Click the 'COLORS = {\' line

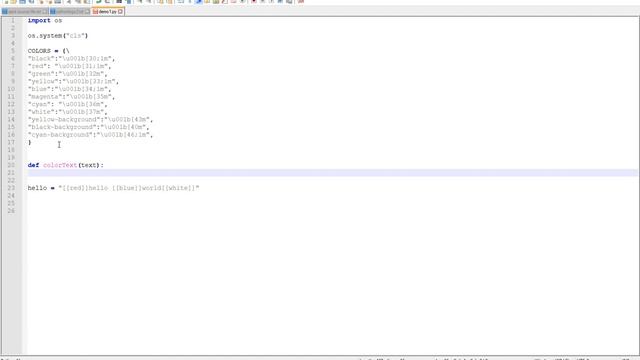49,51
